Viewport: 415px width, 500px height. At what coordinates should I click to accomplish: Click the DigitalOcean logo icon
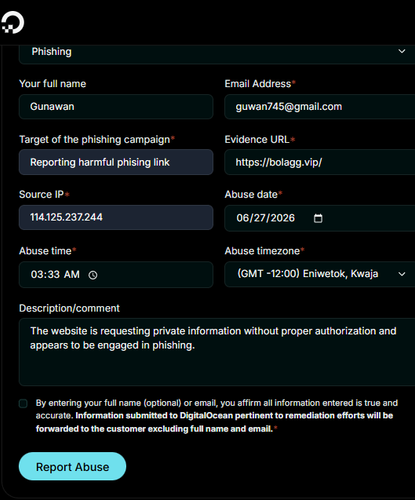[13, 22]
